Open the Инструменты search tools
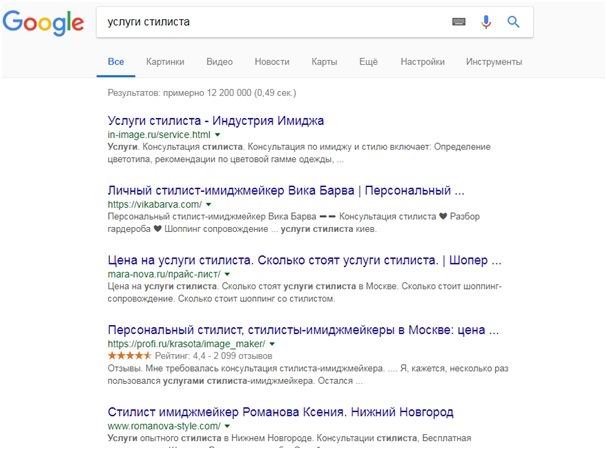This screenshot has height=450, width=607. (494, 62)
